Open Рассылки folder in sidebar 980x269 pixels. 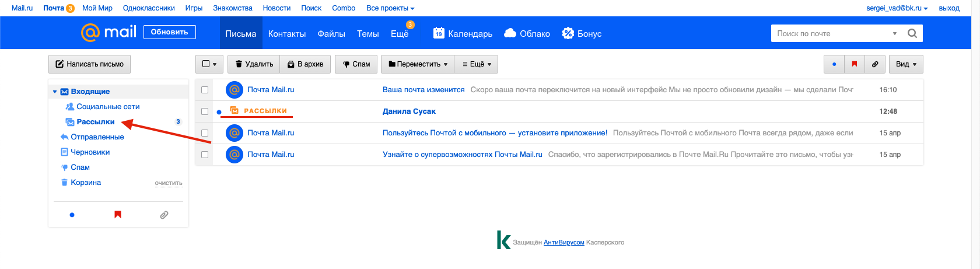pyautogui.click(x=96, y=122)
